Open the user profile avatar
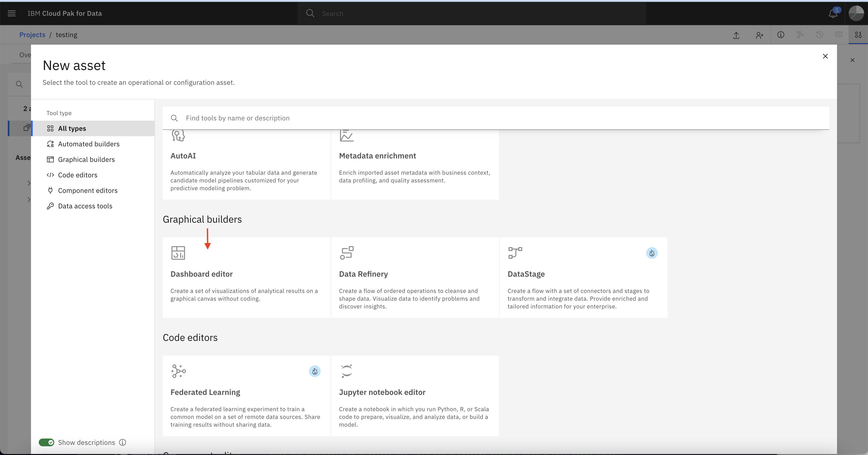Screen dimensions: 868x455 [856, 14]
